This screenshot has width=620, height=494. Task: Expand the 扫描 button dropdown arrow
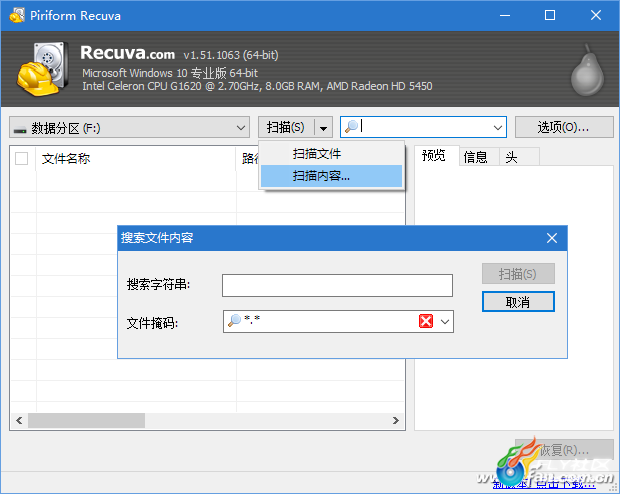[x=323, y=128]
